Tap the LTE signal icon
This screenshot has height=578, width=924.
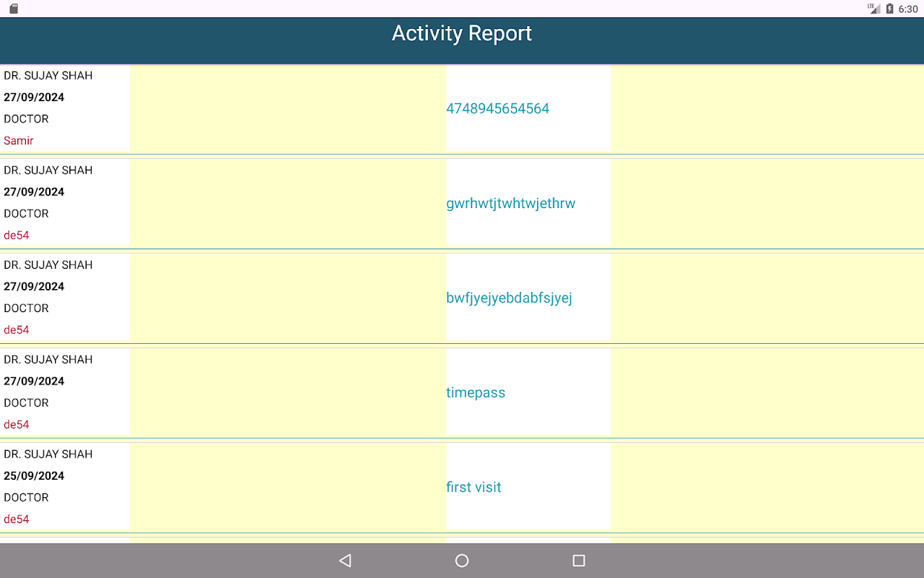(x=873, y=9)
